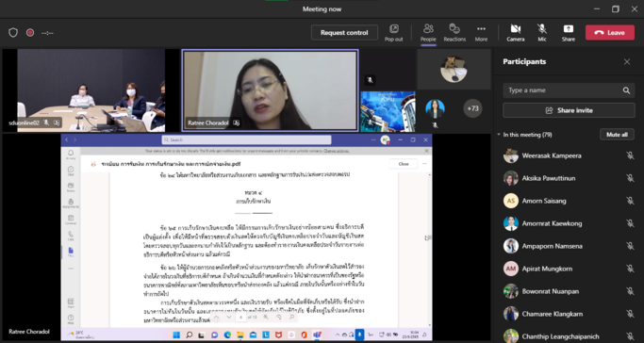Click mic status icon for Chamaree Klangkarn

[630, 314]
